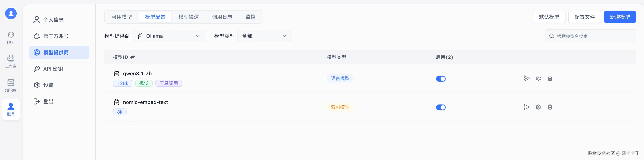Open settings gear for nomic-embed-text model
This screenshot has width=644, height=160.
click(x=538, y=107)
